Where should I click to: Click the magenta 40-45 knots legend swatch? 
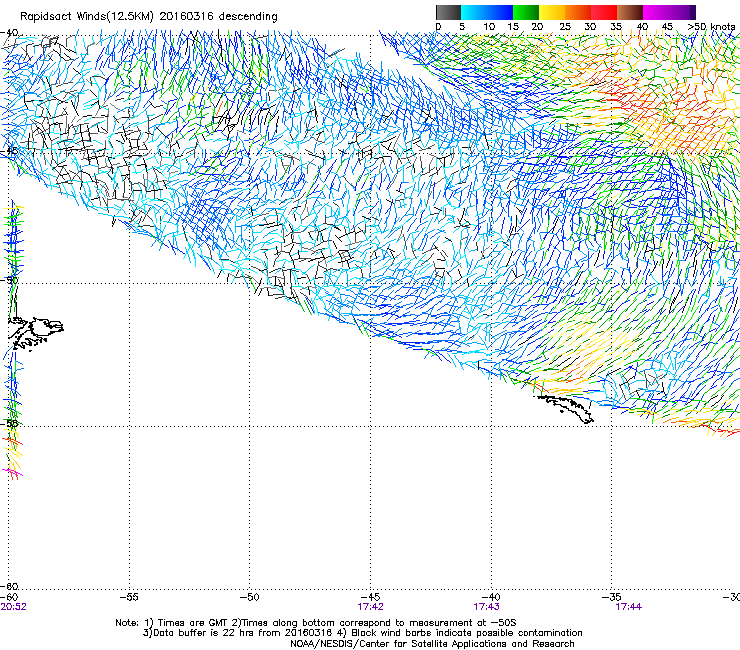(656, 12)
